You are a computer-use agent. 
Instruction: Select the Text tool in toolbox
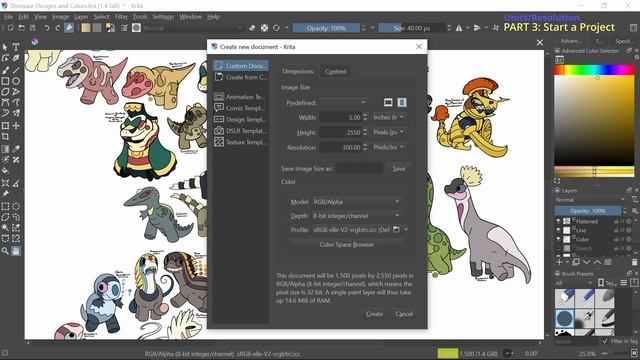16,47
